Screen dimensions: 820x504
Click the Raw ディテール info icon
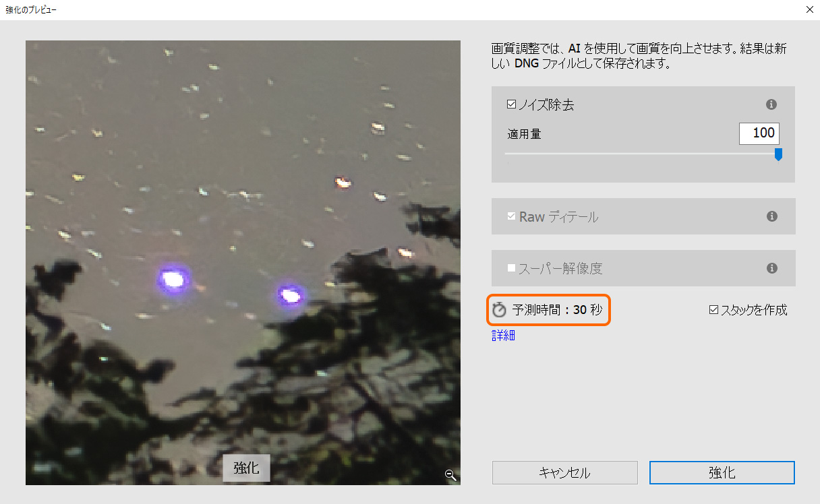click(x=772, y=216)
